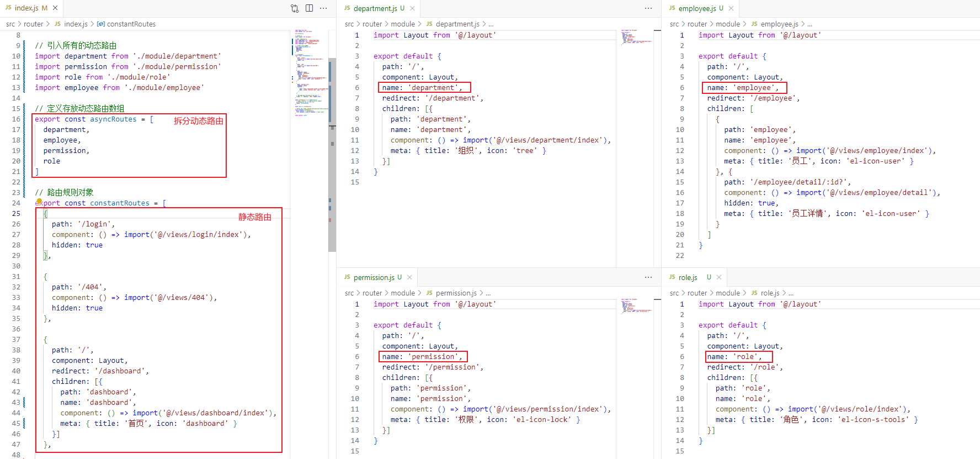Screen dimensions: 980x459
Task: Click 'asyncRoutes' identifier in index.js
Action: click(x=113, y=119)
